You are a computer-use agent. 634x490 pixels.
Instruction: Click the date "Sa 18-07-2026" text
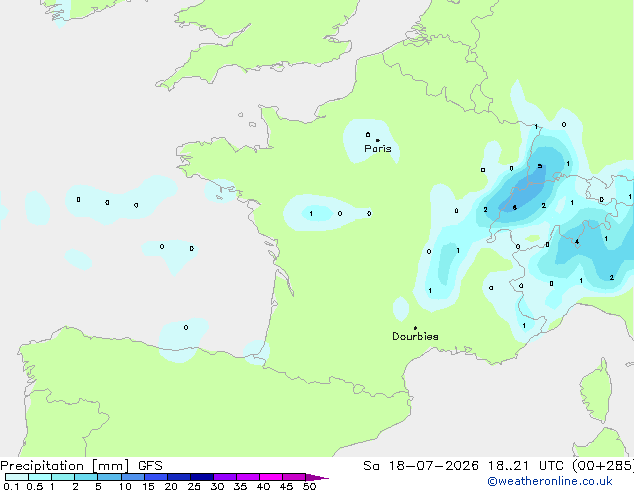tap(421, 466)
